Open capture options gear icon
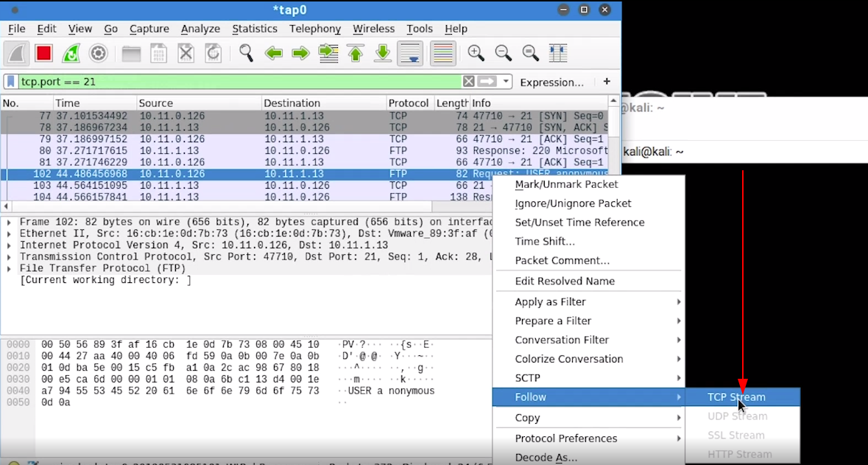868x465 pixels. (99, 53)
